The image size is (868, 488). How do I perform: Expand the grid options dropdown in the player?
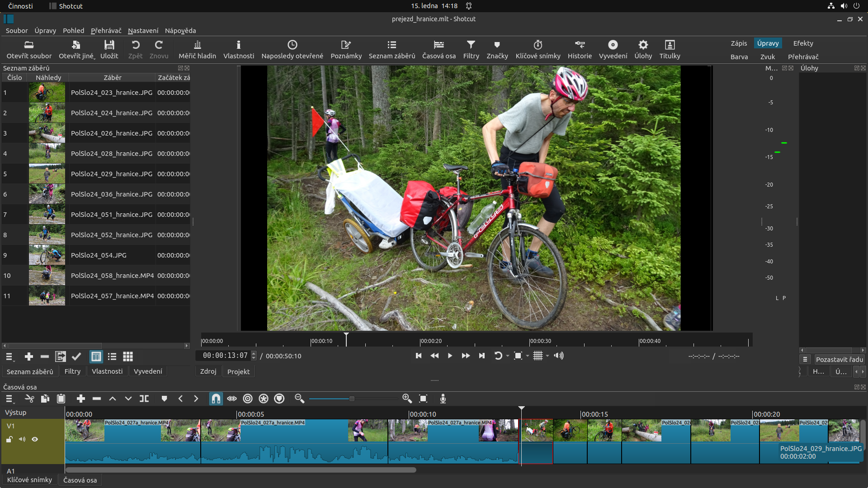point(546,356)
